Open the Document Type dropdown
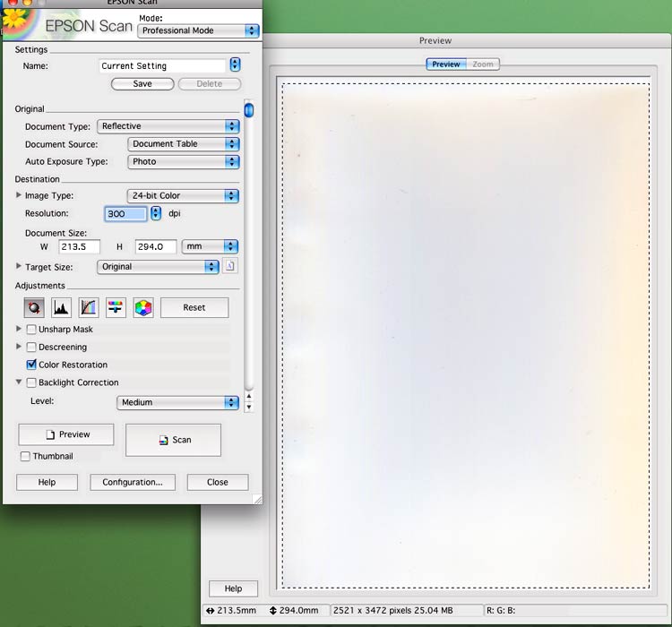The height and width of the screenshot is (627, 672). tap(168, 126)
